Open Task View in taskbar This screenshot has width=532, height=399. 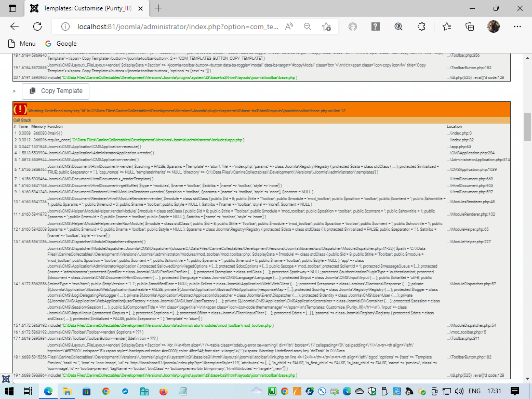click(28, 391)
